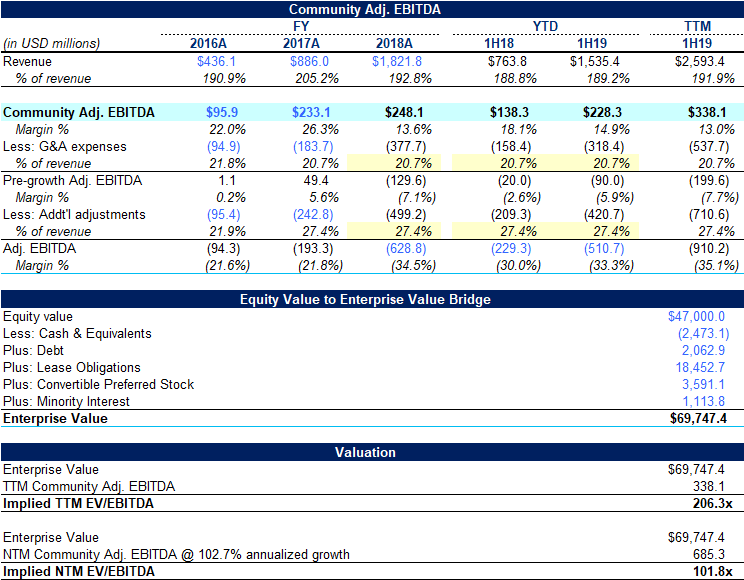
Task: Select the 2017A revenue cell $886.0
Action: [309, 62]
